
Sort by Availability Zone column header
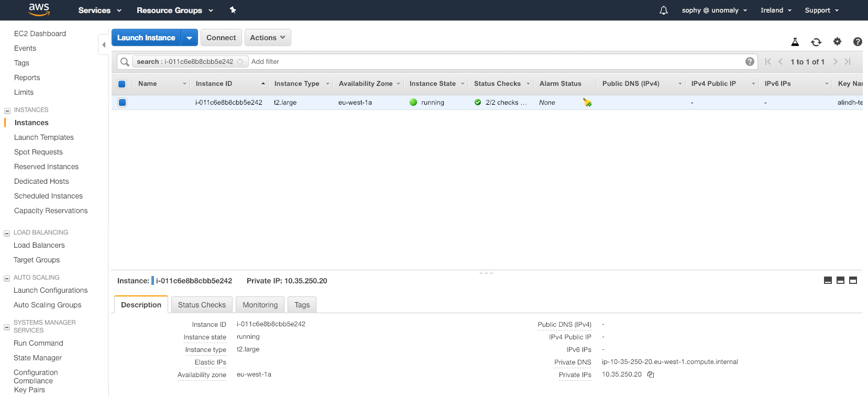coord(369,84)
